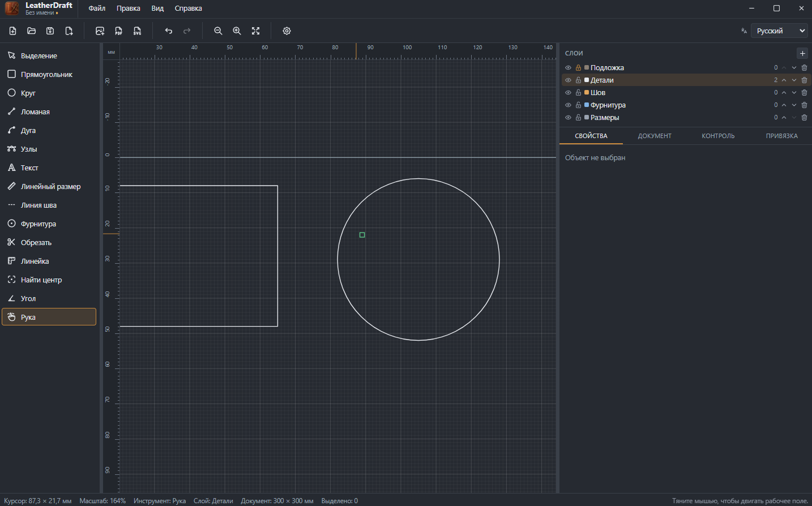Export the drawing as PDF
This screenshot has height=506, width=812.
pyautogui.click(x=119, y=31)
